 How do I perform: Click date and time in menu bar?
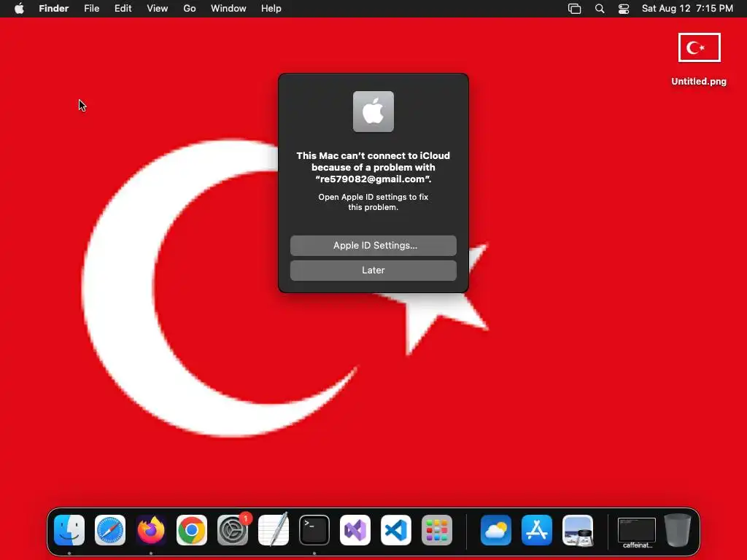coord(687,9)
